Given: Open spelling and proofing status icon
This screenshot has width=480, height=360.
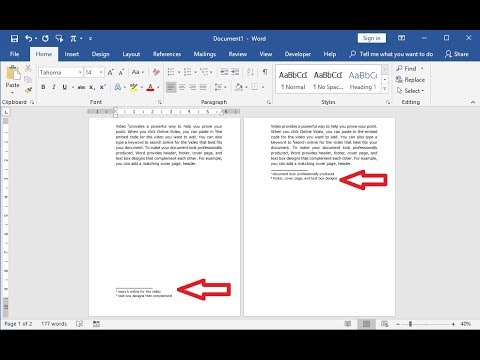Looking at the screenshot, I should pos(79,324).
